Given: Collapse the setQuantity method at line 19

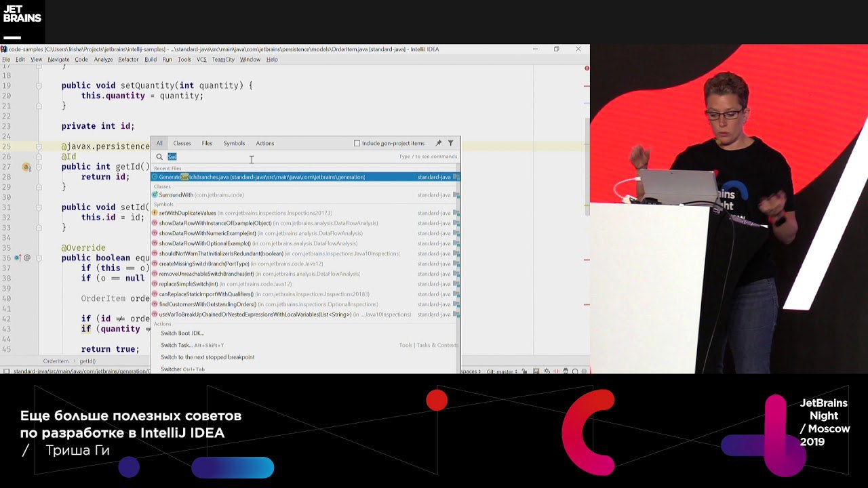Looking at the screenshot, I should tap(39, 85).
